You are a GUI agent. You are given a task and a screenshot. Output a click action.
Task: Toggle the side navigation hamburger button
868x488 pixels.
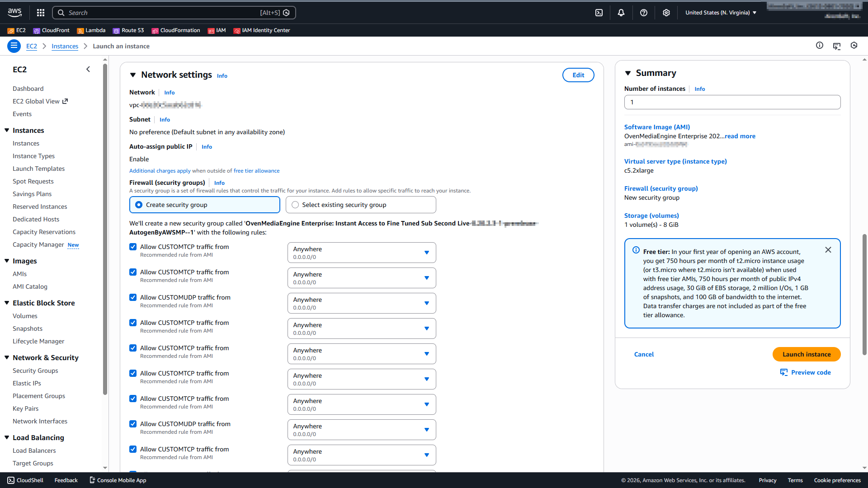[14, 46]
